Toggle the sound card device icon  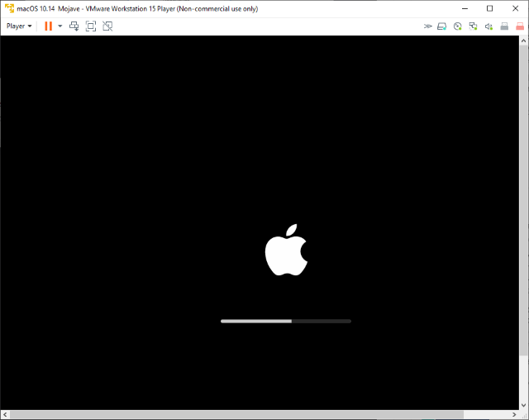coord(488,26)
